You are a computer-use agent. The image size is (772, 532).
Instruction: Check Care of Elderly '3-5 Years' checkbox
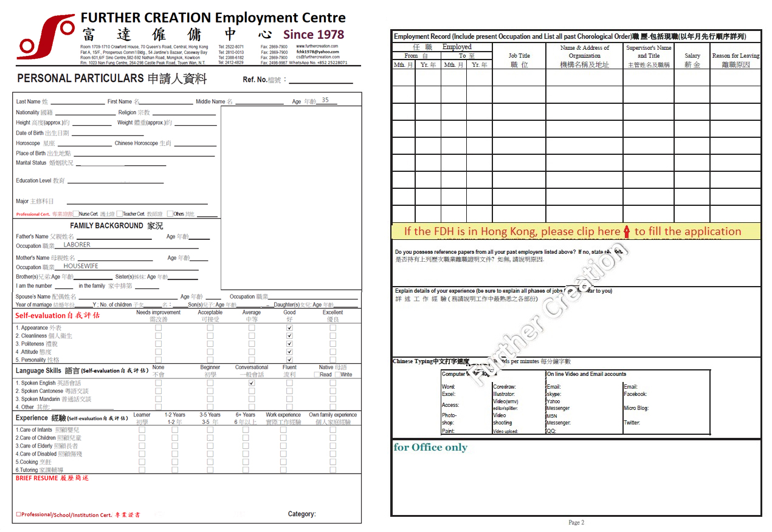[210, 445]
